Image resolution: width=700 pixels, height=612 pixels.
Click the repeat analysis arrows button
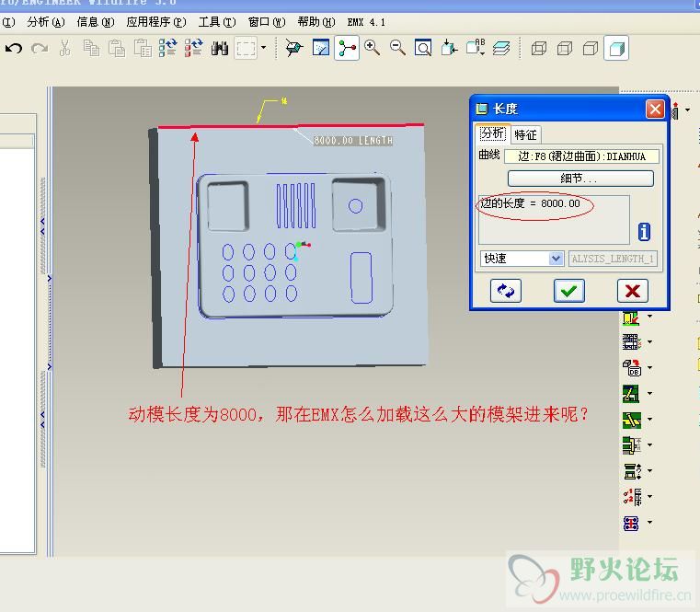point(505,291)
